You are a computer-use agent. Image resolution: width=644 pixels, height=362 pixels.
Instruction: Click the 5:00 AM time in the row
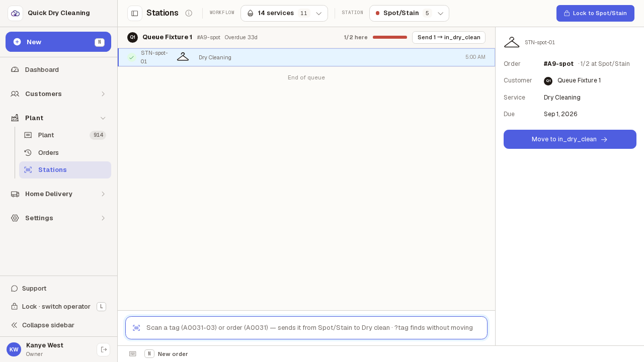click(x=475, y=57)
